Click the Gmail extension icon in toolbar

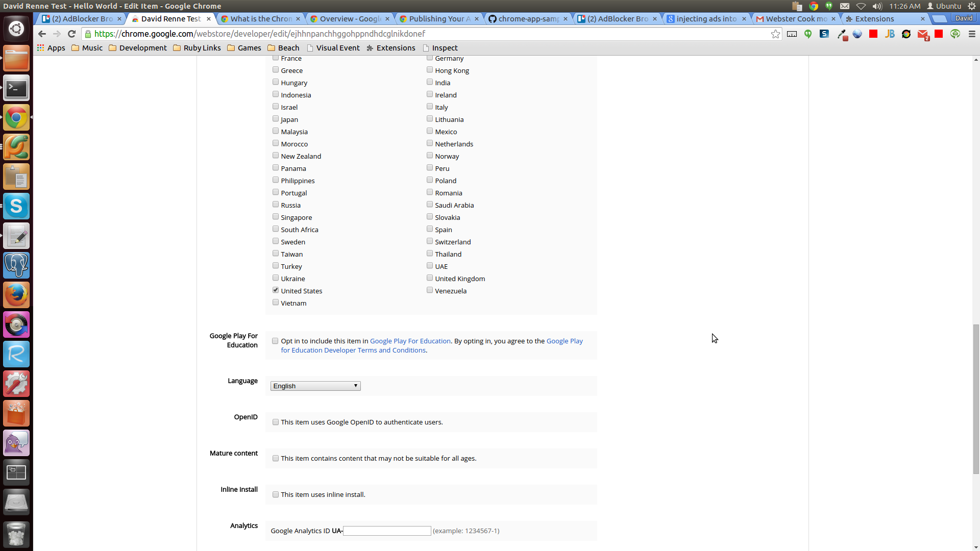click(923, 34)
